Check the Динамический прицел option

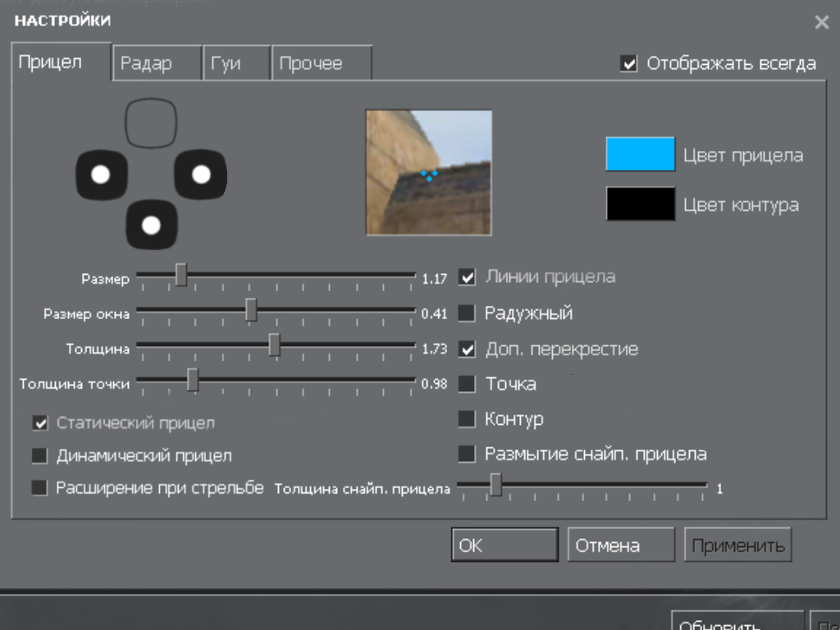click(39, 455)
